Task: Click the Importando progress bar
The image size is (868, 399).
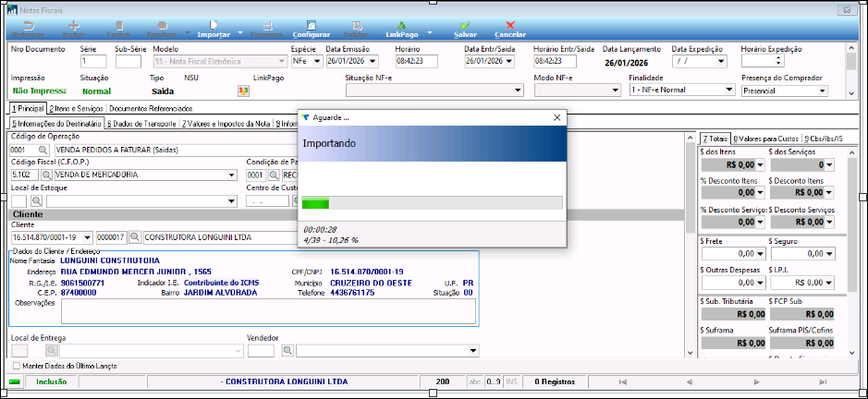Action: pyautogui.click(x=432, y=203)
